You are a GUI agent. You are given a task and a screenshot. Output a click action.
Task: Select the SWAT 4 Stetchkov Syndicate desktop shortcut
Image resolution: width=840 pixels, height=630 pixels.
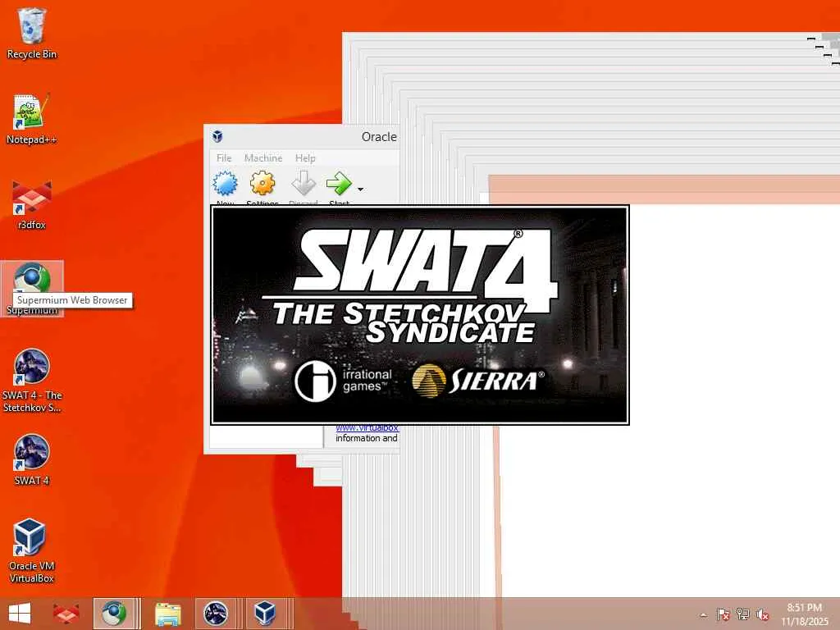point(32,381)
